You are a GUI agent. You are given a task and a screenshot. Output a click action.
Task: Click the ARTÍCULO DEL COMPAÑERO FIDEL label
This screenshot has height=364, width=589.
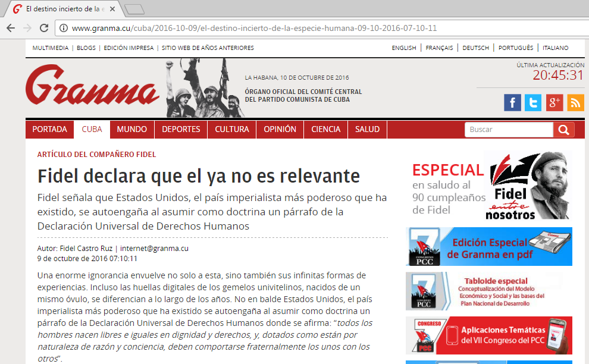point(96,155)
